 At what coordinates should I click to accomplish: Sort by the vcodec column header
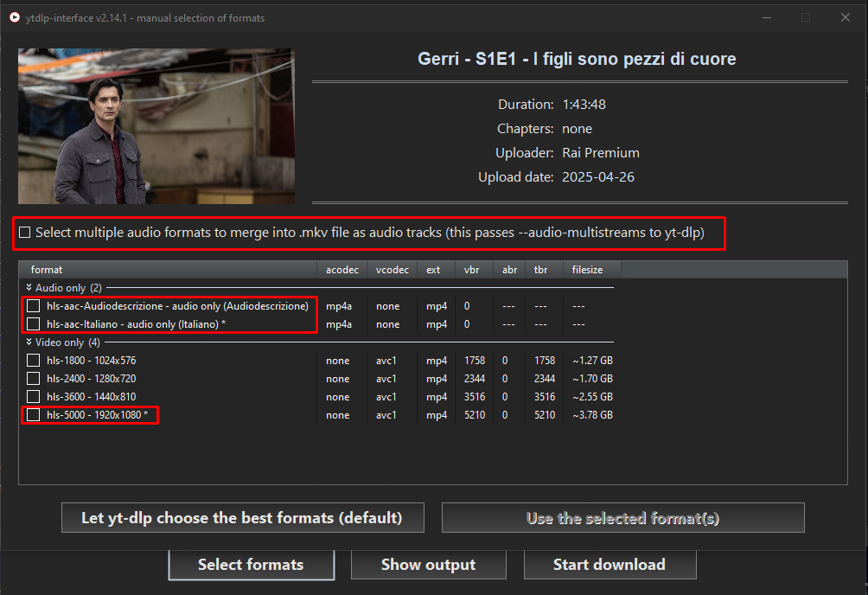coord(392,270)
